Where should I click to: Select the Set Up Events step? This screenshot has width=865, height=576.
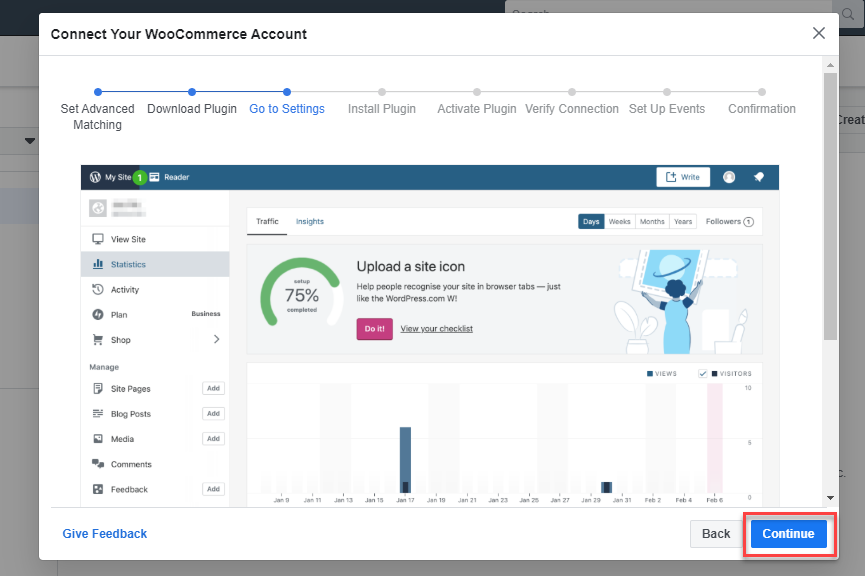coord(666,103)
